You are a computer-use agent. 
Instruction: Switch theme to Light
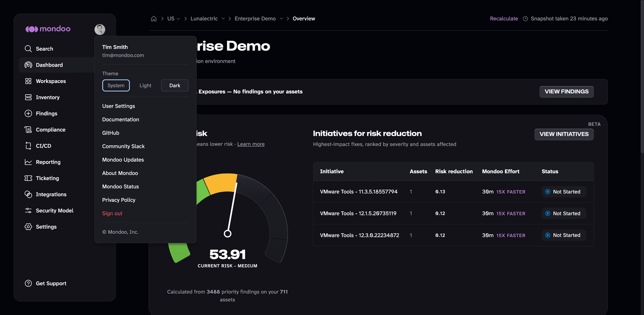[145, 86]
